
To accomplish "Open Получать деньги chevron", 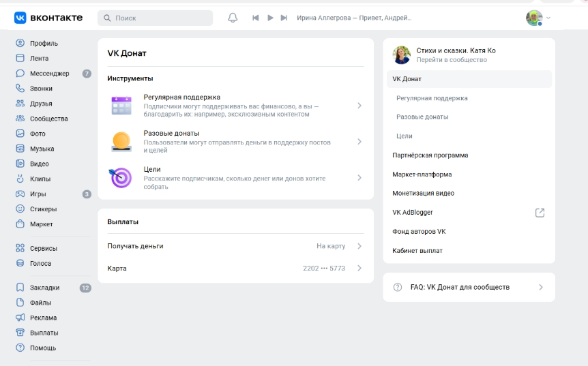I will (x=359, y=246).
